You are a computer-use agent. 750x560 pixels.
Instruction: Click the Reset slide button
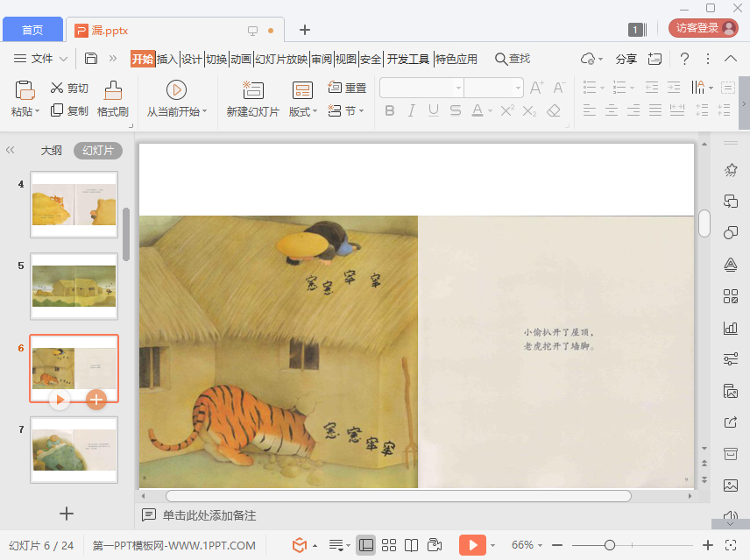[x=347, y=88]
